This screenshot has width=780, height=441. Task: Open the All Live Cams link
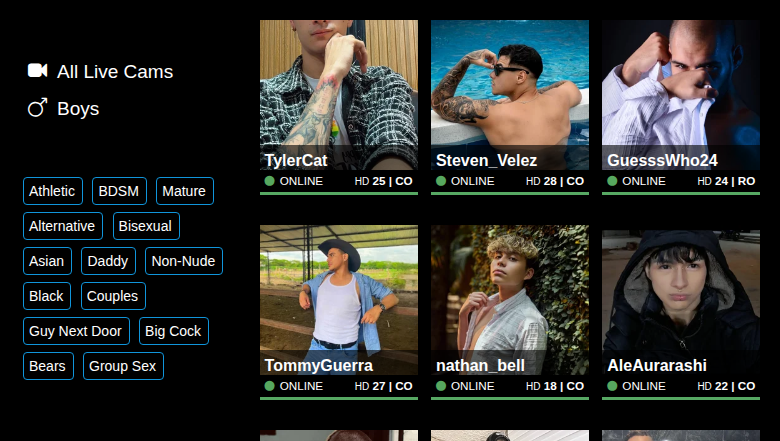pyautogui.click(x=115, y=72)
